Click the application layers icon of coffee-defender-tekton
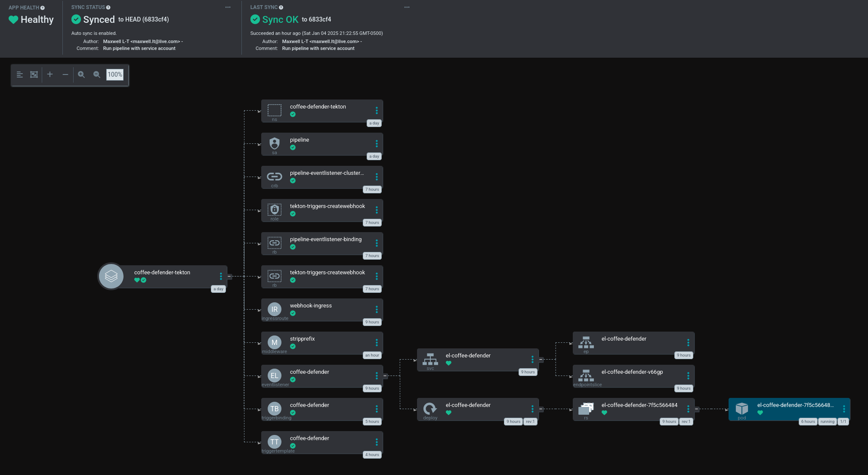868x475 pixels. 111,276
